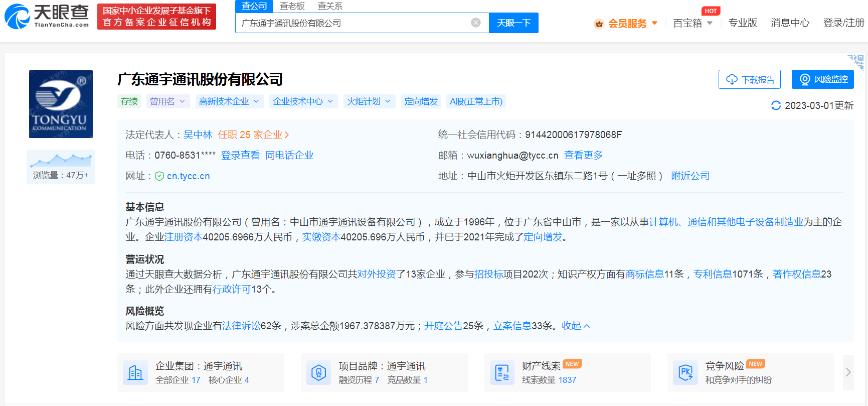868x406 pixels.
Task: Open the 融资历程 7 link
Action: pyautogui.click(x=359, y=380)
